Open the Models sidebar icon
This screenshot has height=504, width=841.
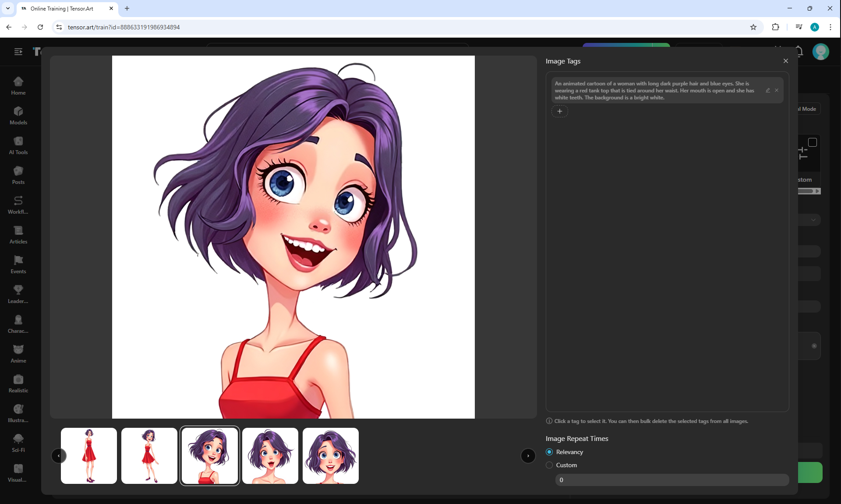coord(18,116)
